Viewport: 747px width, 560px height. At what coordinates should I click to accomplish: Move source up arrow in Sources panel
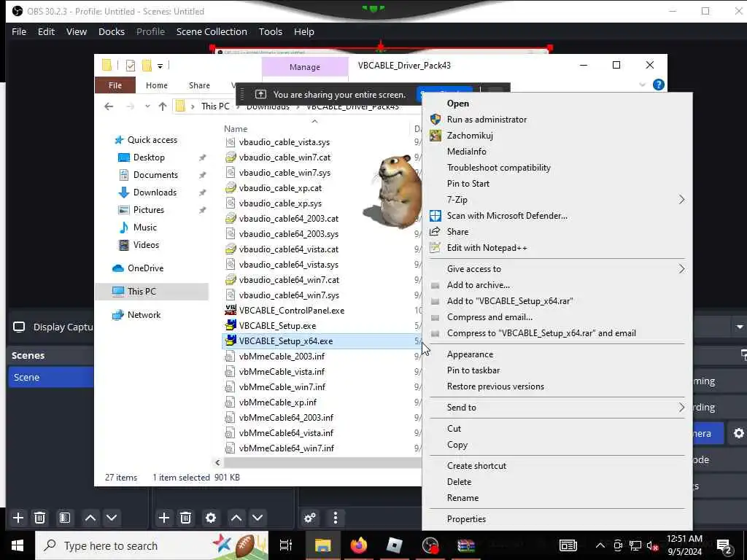236,518
